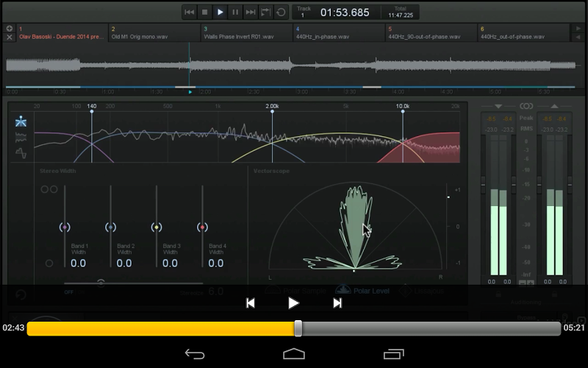Click the output RMS -23.2 readout
The width and height of the screenshot is (588, 368).
[561, 130]
